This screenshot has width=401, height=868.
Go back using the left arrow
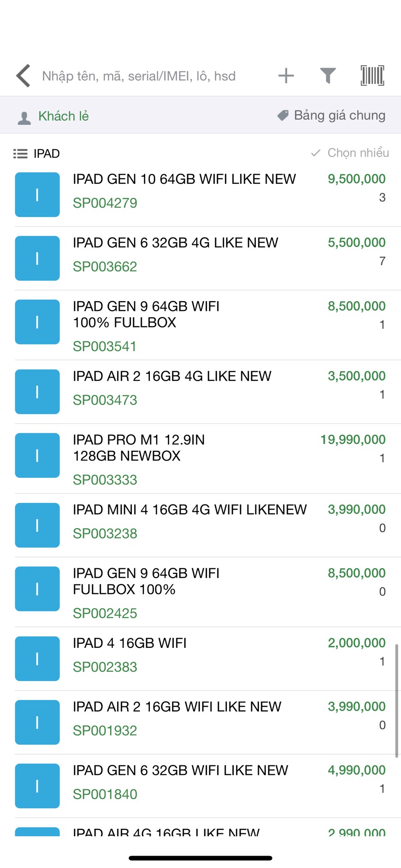(23, 76)
